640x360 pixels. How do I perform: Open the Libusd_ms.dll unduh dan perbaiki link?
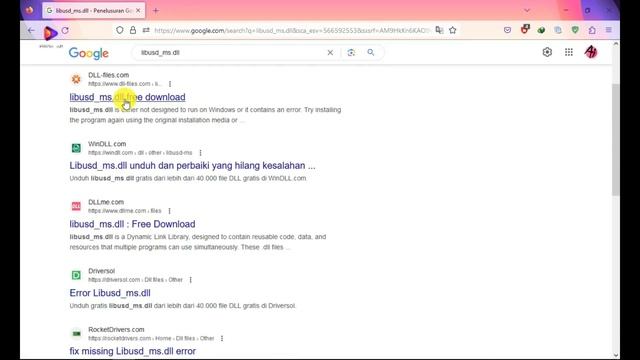click(x=192, y=166)
